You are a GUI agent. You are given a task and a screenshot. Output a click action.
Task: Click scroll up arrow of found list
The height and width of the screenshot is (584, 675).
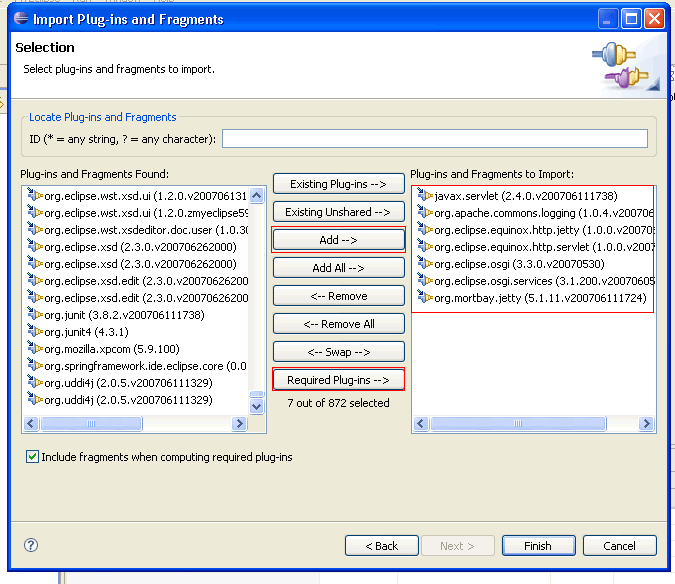tap(257, 196)
